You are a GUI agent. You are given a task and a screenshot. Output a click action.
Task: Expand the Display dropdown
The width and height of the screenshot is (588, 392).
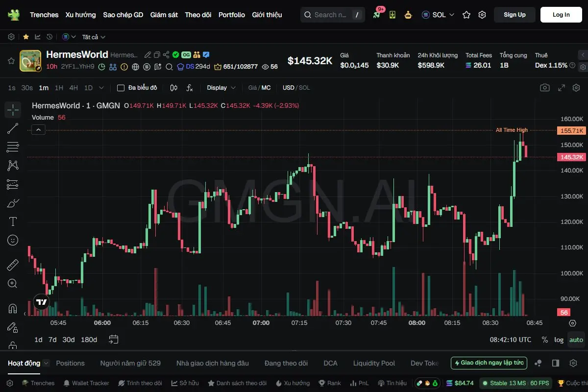(221, 88)
